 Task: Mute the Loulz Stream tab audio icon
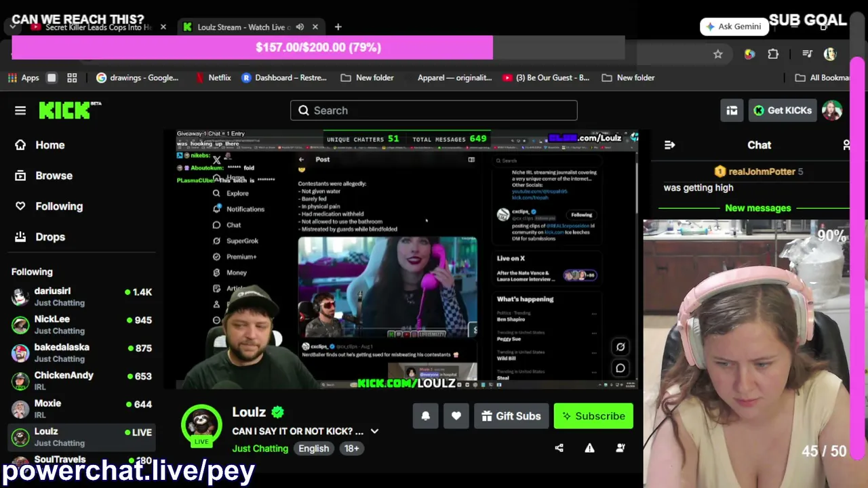point(300,27)
